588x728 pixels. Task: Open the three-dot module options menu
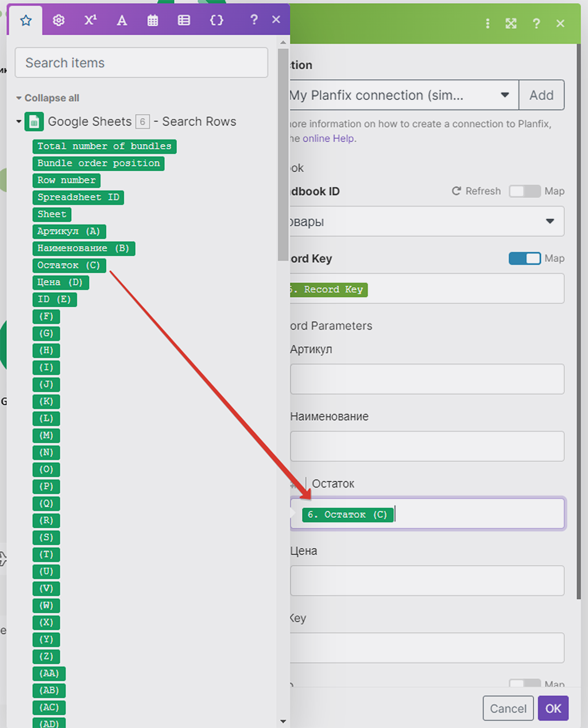click(x=488, y=24)
